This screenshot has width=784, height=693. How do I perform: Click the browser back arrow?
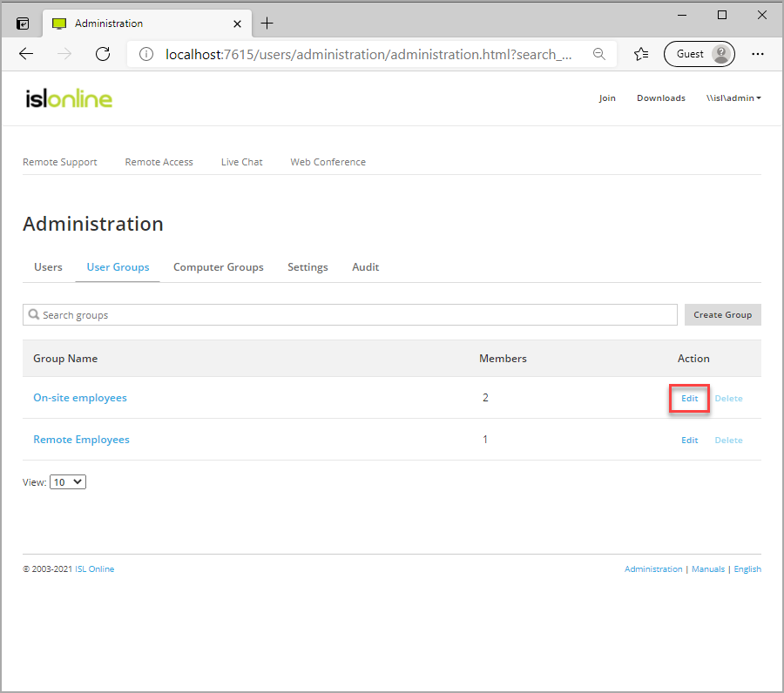26,54
